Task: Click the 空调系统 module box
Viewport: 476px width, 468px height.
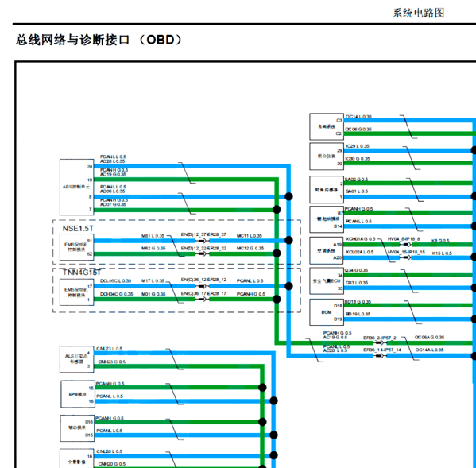Action: [327, 251]
